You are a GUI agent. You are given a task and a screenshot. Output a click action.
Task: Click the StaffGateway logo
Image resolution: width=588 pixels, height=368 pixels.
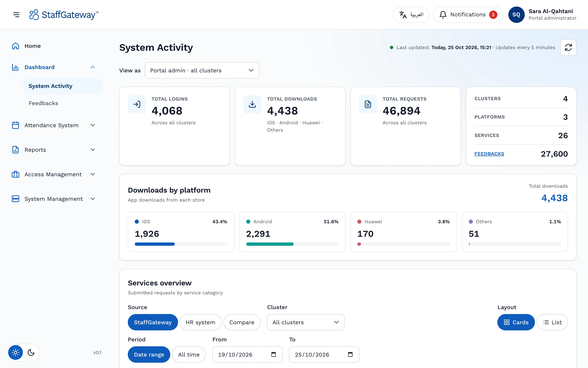click(x=64, y=15)
